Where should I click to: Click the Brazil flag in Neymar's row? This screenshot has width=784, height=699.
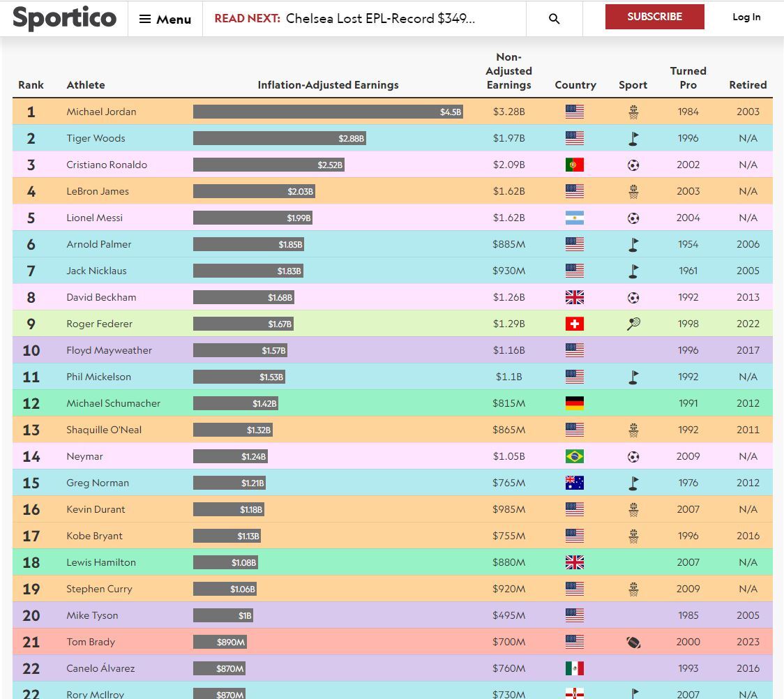click(574, 456)
